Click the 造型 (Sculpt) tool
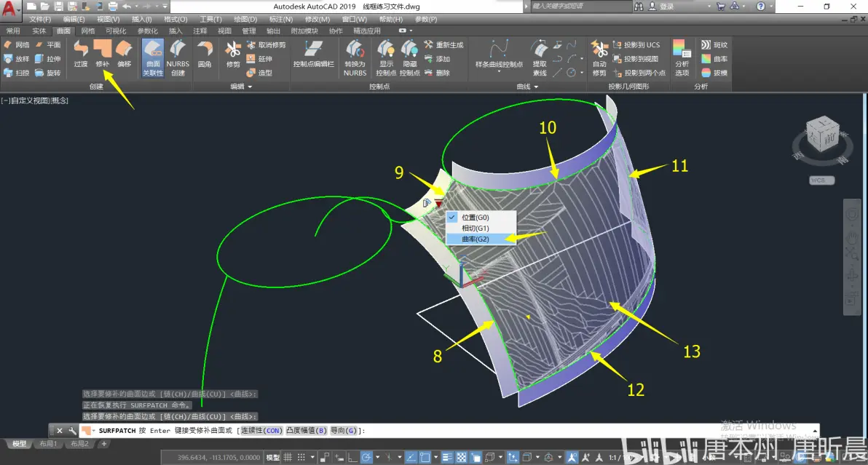Viewport: 868px width, 465px height. pos(259,73)
